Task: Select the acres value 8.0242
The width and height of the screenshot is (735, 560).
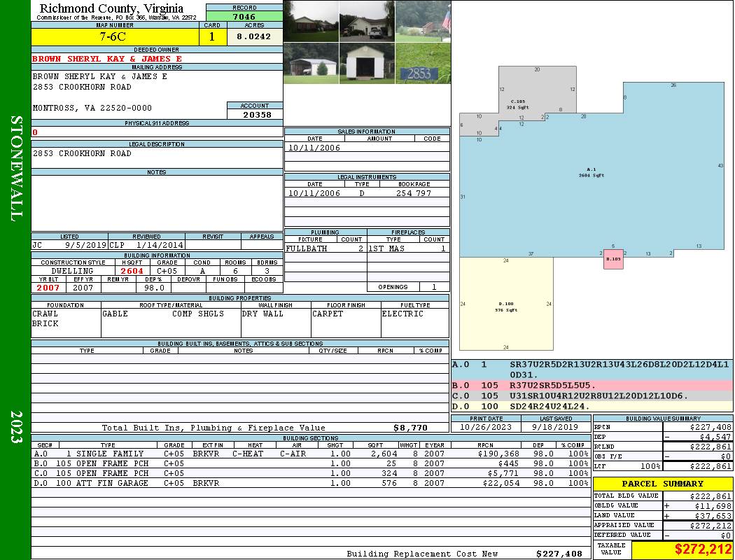Action: (x=255, y=36)
